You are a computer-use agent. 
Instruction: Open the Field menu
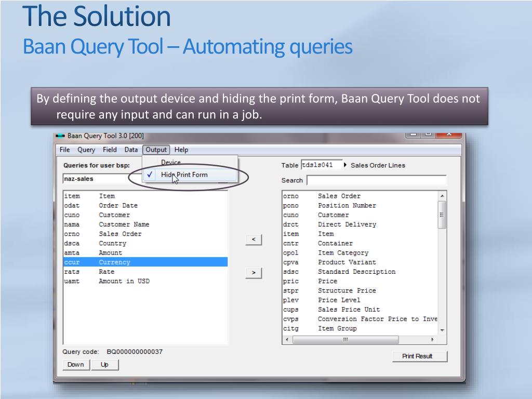click(x=110, y=150)
